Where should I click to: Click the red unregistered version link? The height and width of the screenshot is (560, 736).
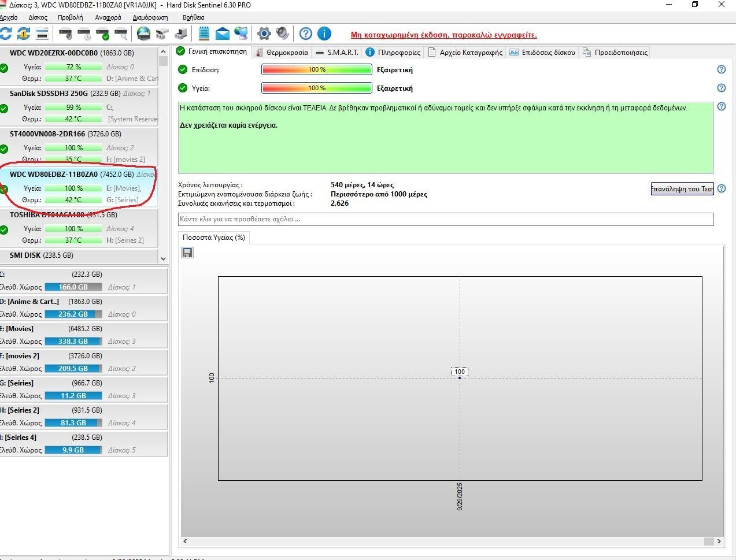click(x=443, y=35)
